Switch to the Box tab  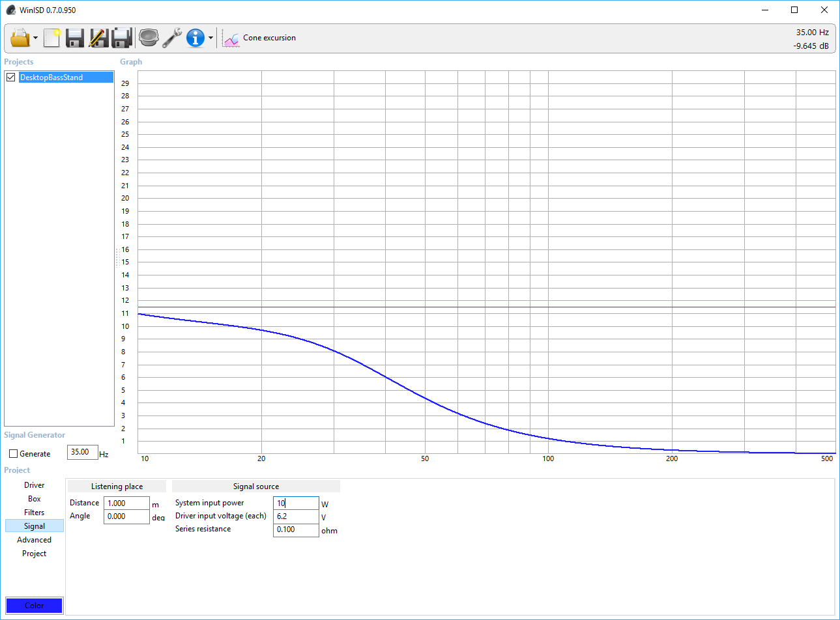[x=35, y=499]
